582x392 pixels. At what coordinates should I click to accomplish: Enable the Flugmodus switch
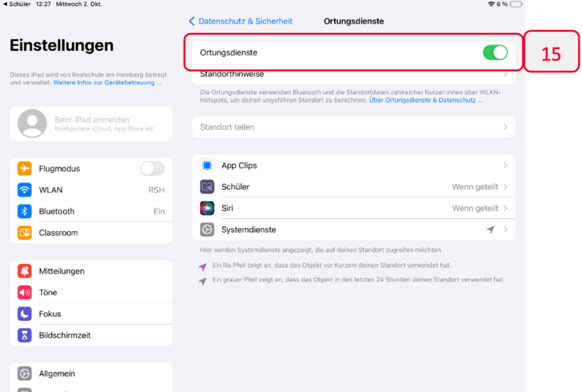click(152, 169)
